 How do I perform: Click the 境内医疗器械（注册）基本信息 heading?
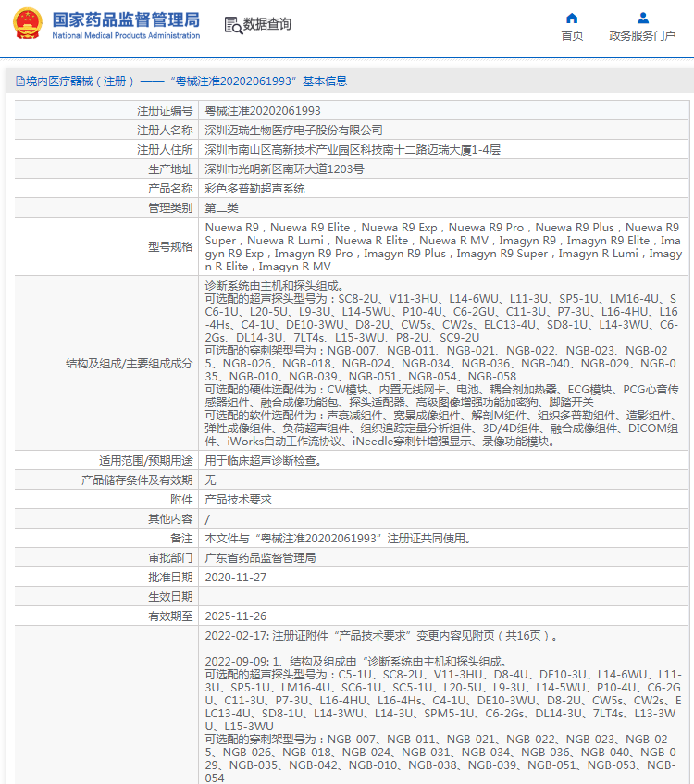186,81
